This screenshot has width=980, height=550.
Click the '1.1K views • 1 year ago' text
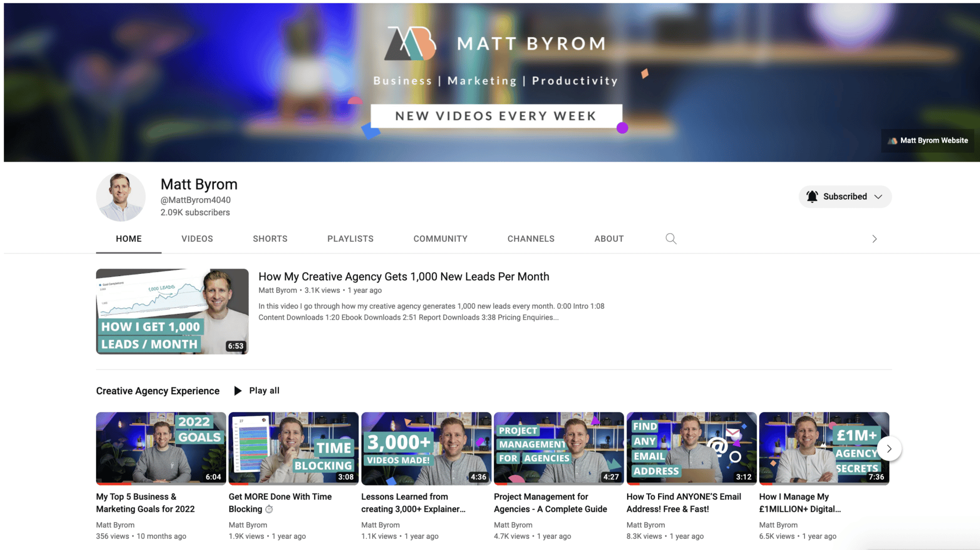coord(400,536)
